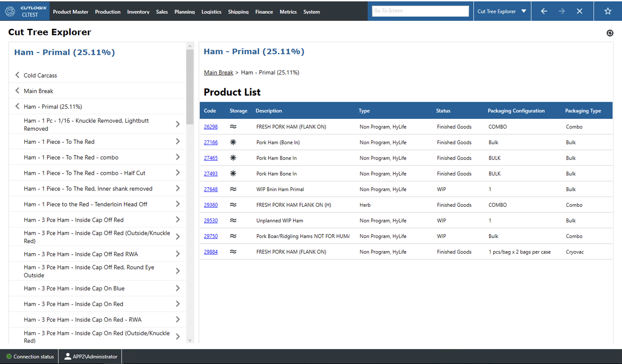Viewport: 622px width, 364px height.
Task: Open the Product Master menu
Action: tap(71, 12)
